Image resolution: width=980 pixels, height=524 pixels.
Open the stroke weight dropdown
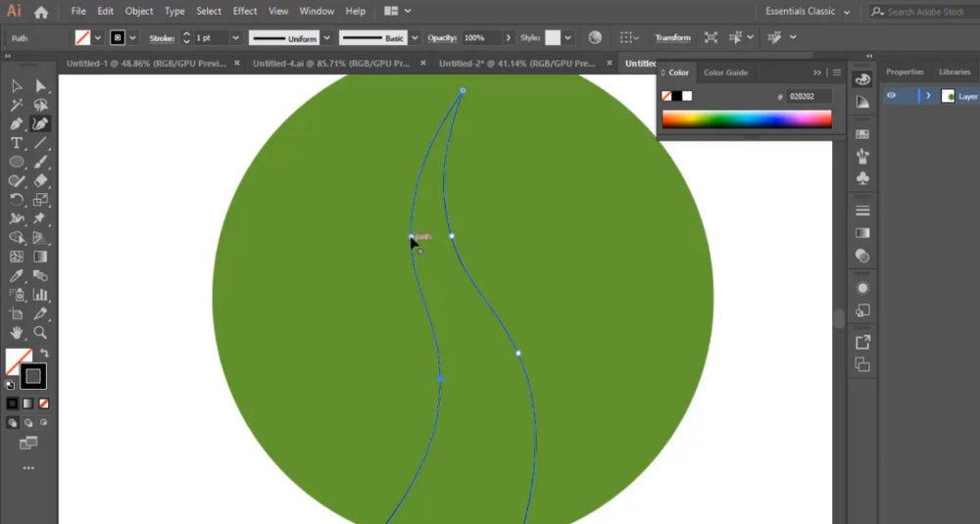tap(235, 38)
